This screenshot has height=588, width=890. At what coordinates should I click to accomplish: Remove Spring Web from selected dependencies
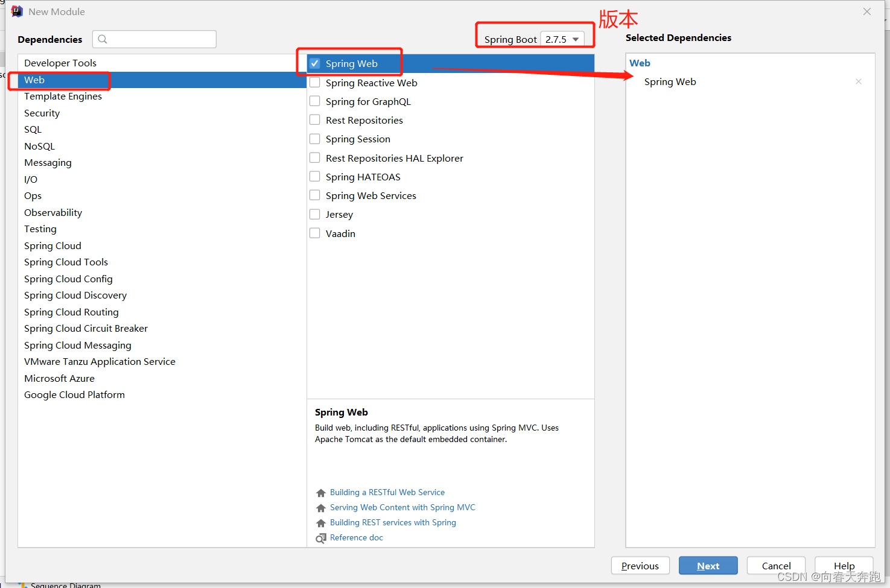tap(859, 81)
